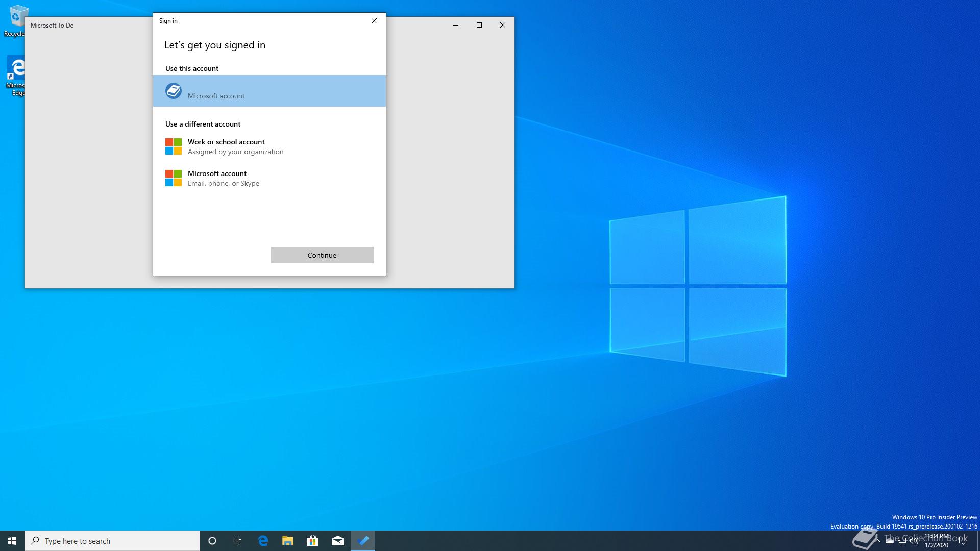The width and height of the screenshot is (980, 551).
Task: Maximize the Microsoft To Do window
Action: 479,25
